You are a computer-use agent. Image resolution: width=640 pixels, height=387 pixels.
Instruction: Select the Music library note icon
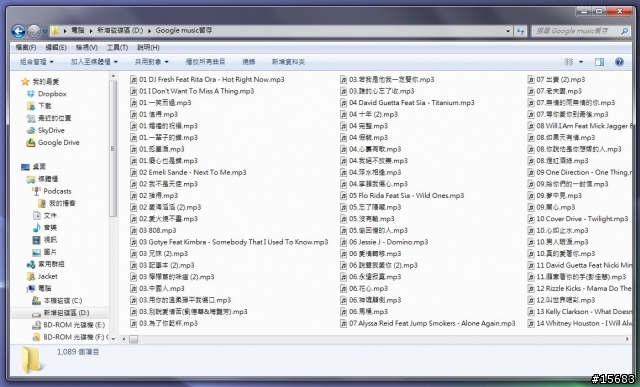click(x=36, y=228)
